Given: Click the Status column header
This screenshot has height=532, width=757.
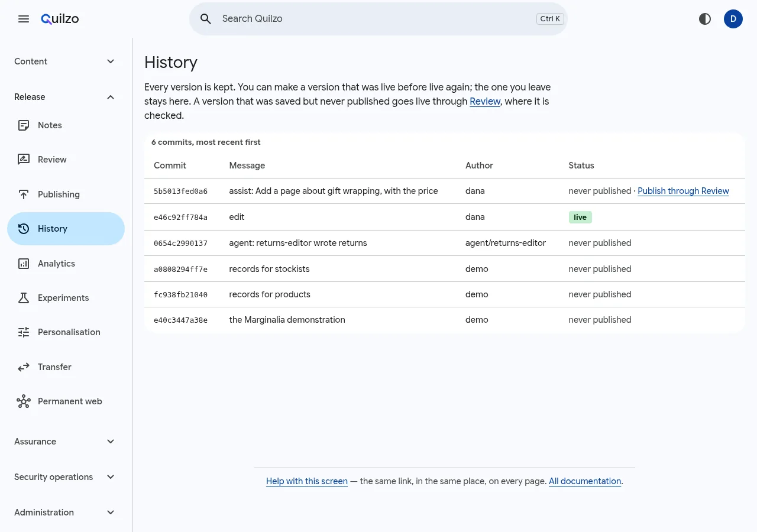Looking at the screenshot, I should tap(581, 166).
